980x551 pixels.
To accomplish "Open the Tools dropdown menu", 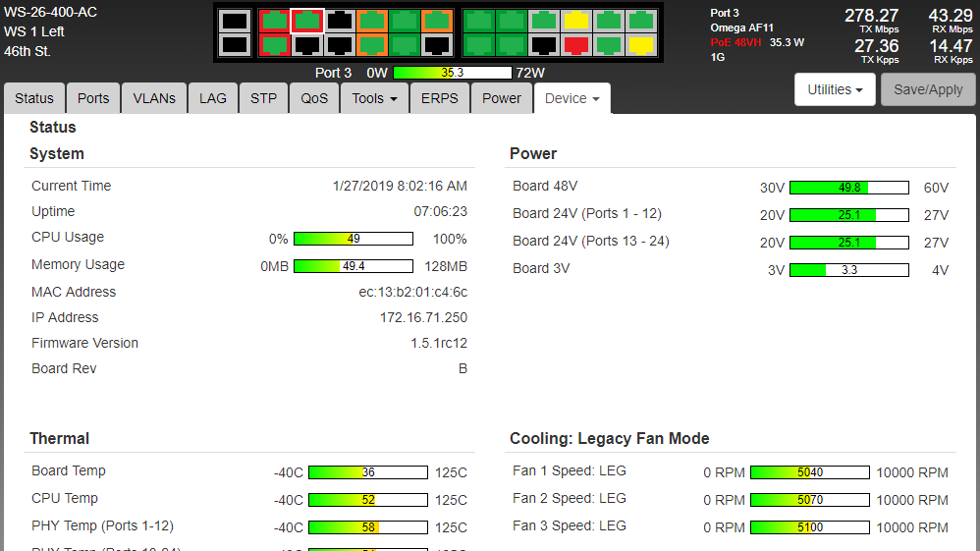I will (x=374, y=98).
